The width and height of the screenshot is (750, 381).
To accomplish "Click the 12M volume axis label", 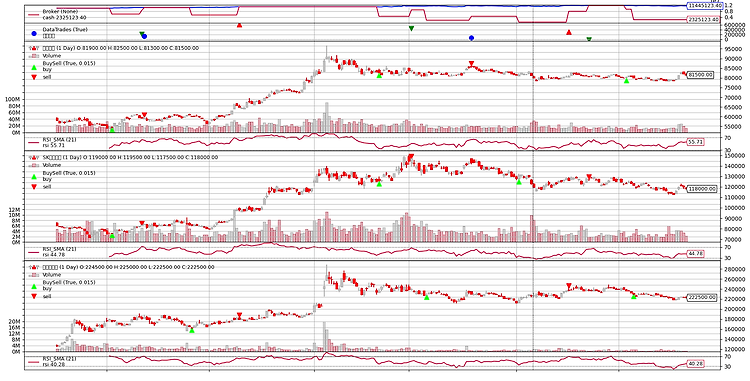I will 13,210.
